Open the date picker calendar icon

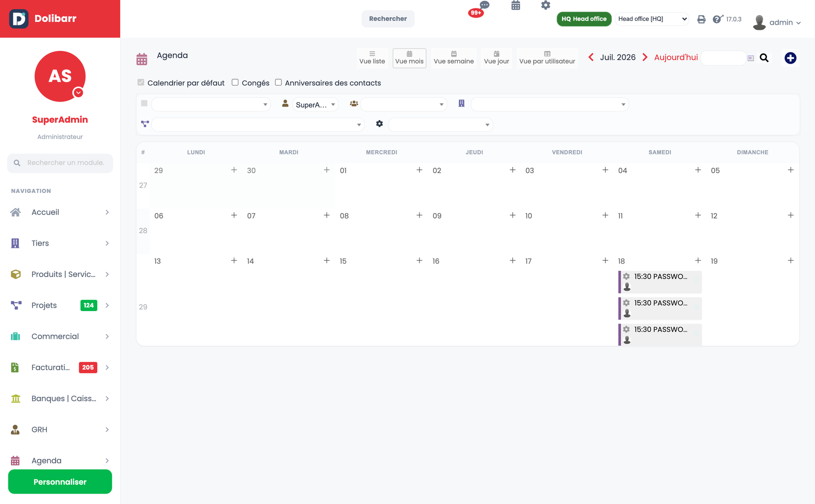(751, 58)
